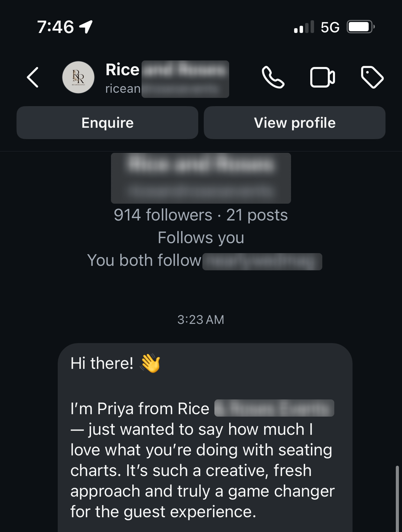Tap the RR logo profile avatar
402x532 pixels.
point(78,77)
